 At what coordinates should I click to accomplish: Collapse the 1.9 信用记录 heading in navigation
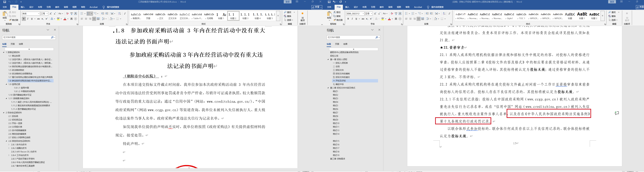(x=6, y=84)
